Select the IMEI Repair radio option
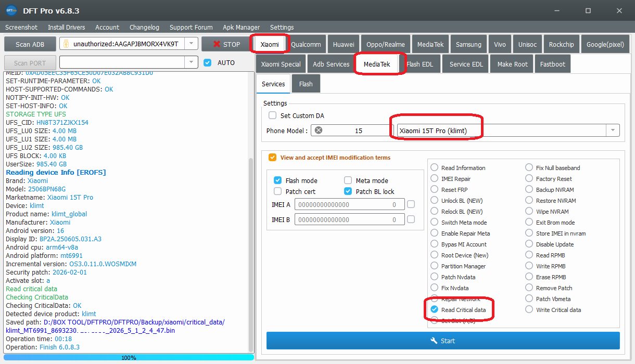Viewport: 635px width, 364px height. coord(435,178)
